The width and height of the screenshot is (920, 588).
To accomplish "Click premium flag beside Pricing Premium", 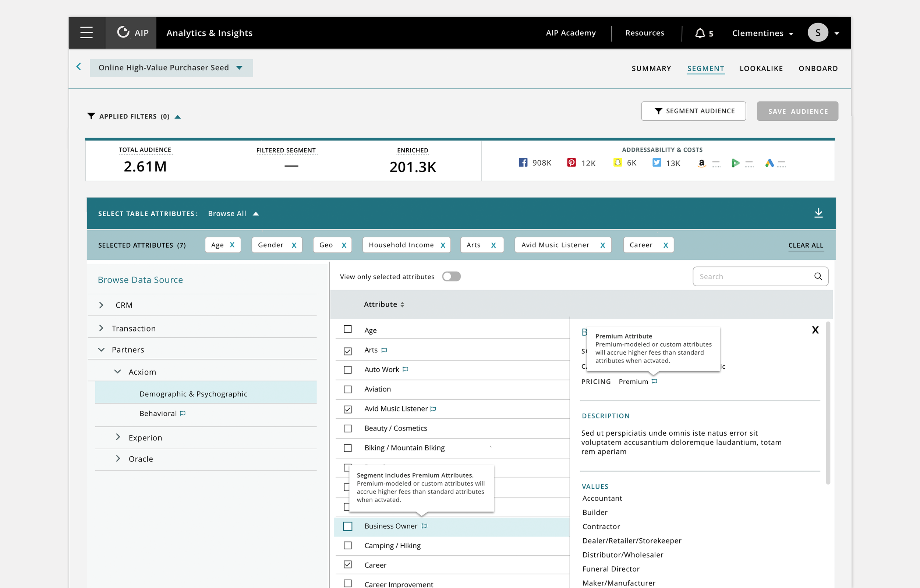I will click(654, 381).
